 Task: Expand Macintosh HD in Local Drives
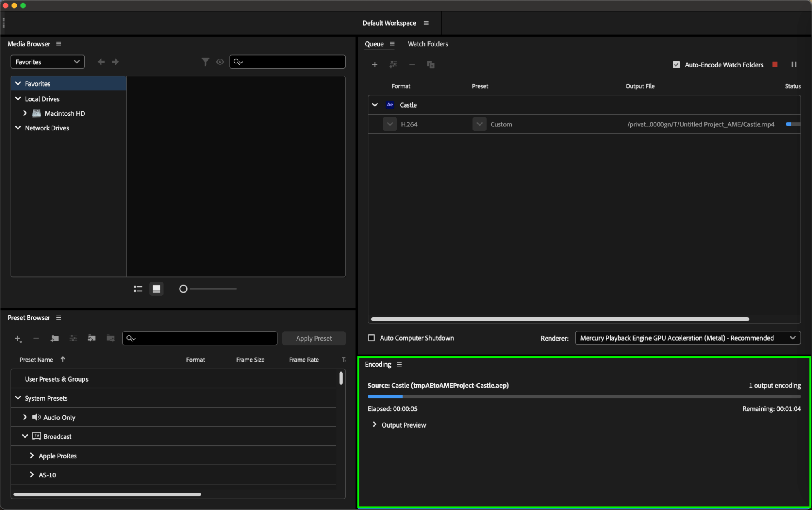(x=25, y=113)
